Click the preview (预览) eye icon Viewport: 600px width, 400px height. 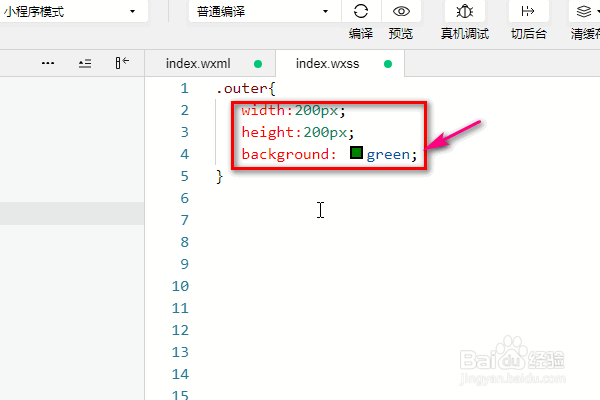[x=401, y=11]
